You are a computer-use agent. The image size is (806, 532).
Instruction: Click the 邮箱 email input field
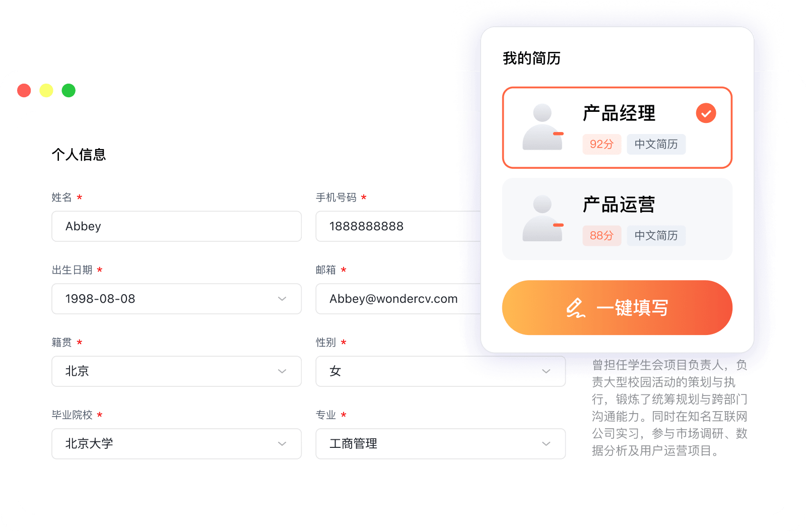pos(398,299)
